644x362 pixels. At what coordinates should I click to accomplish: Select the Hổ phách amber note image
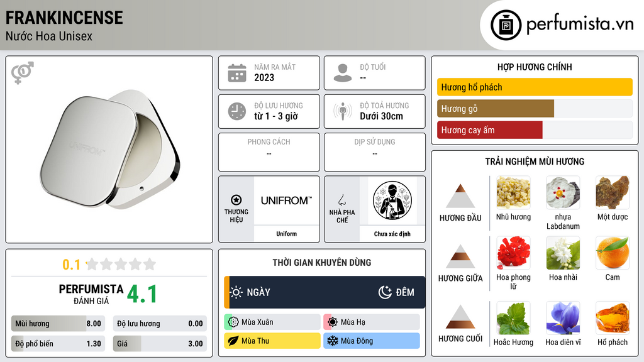pos(613,318)
